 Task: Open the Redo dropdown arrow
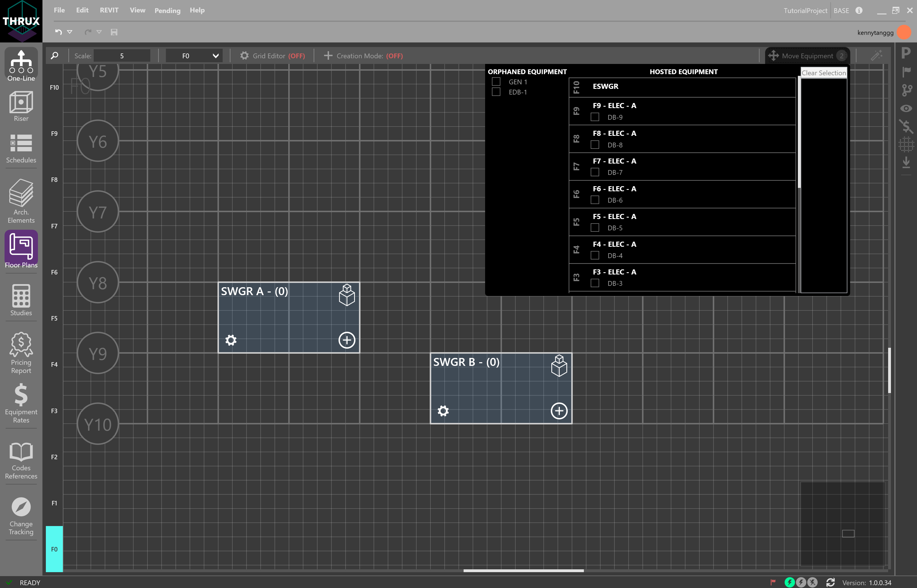[x=100, y=32]
